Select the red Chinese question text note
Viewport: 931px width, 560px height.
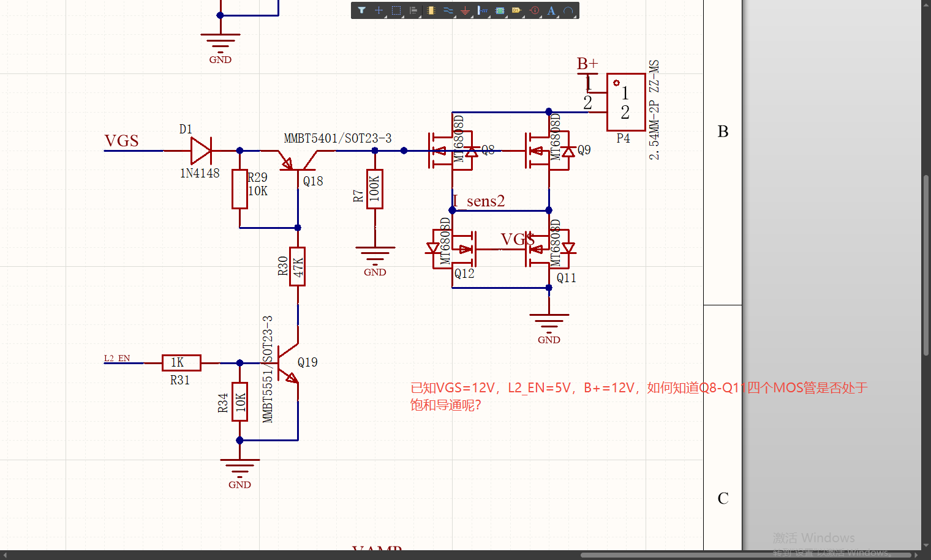pos(638,396)
